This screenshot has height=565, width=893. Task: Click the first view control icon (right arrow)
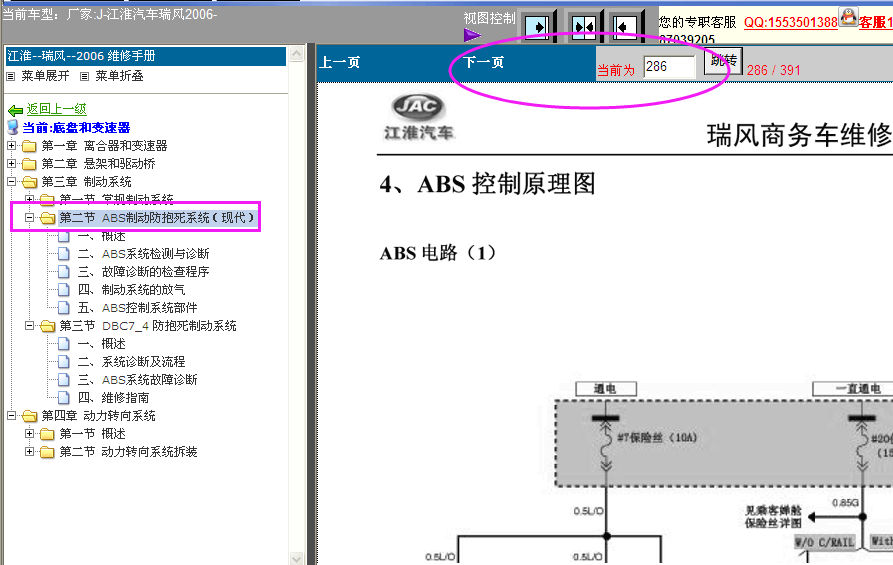tap(538, 26)
